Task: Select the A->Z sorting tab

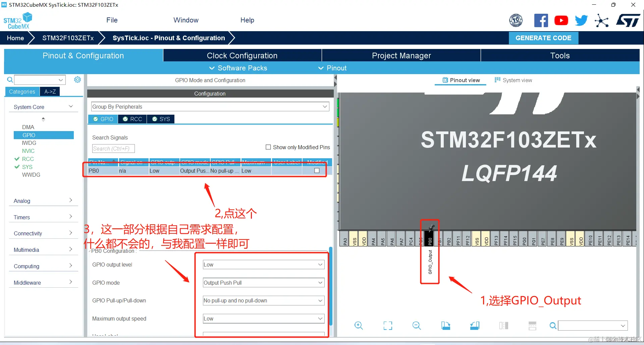Action: tap(50, 92)
